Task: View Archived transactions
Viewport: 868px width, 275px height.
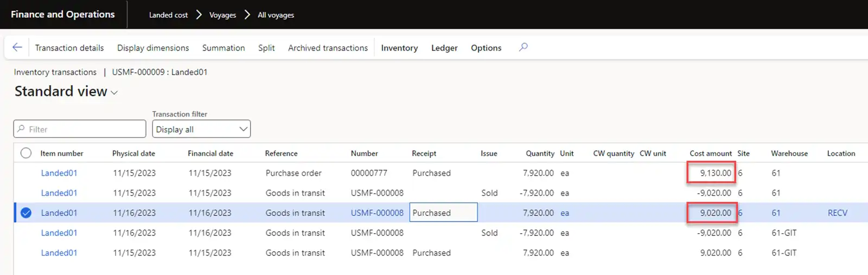Action: 328,48
